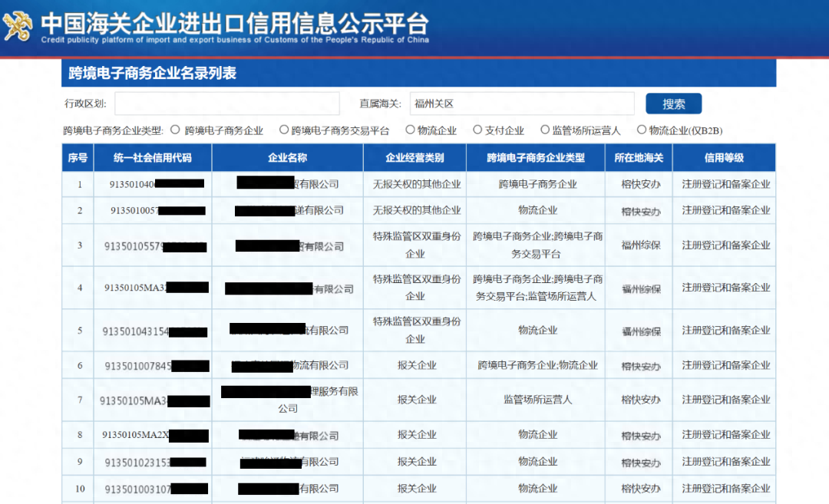829x504 pixels.
Task: Open company name in row 1
Action: 288,184
